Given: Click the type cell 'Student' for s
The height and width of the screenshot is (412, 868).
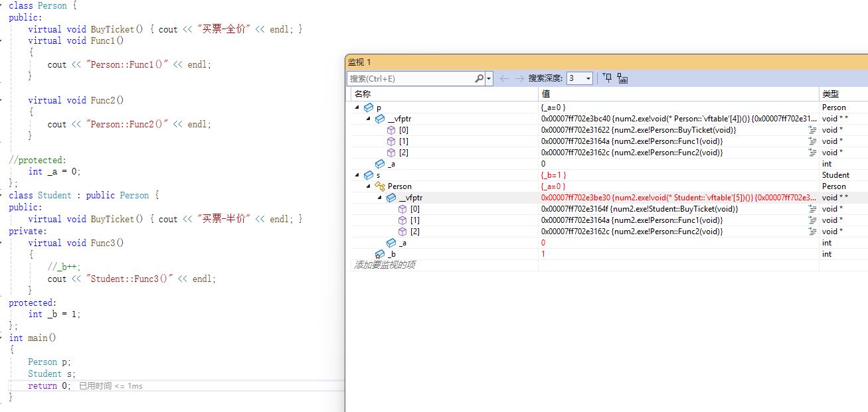Looking at the screenshot, I should (x=835, y=175).
